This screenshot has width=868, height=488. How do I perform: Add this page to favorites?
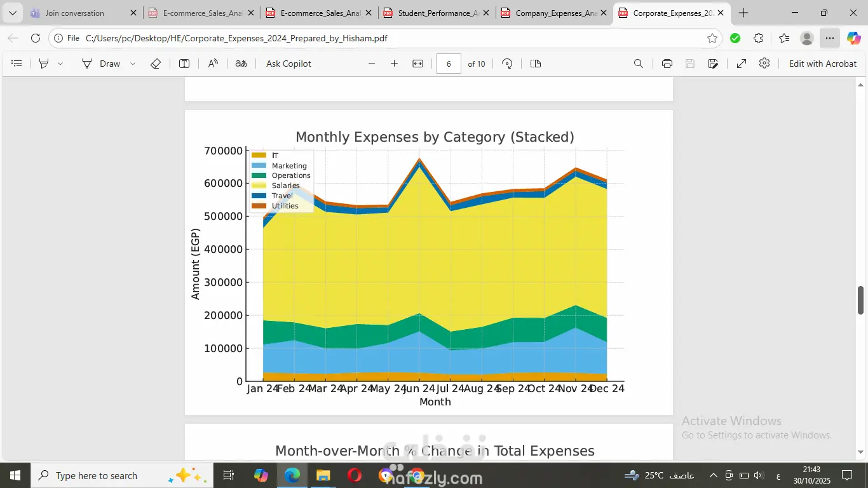point(712,38)
